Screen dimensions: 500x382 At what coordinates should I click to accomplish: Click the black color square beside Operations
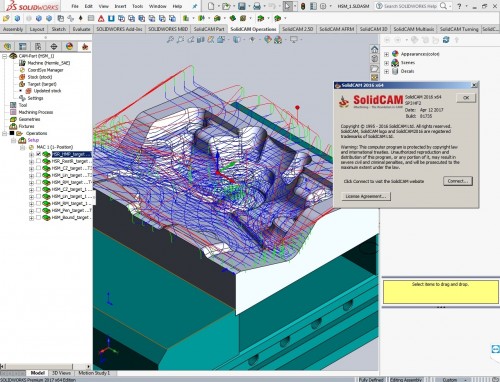click(12, 133)
